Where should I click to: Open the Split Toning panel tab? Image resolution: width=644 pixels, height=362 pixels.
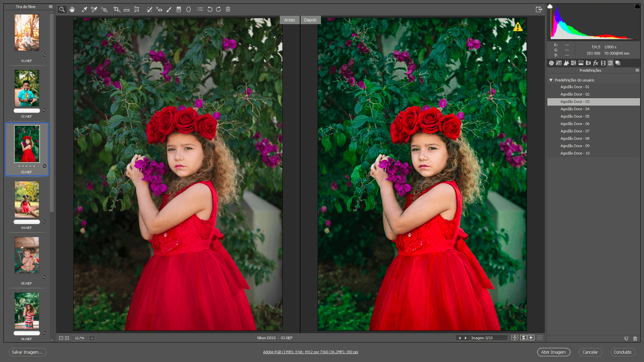point(581,63)
